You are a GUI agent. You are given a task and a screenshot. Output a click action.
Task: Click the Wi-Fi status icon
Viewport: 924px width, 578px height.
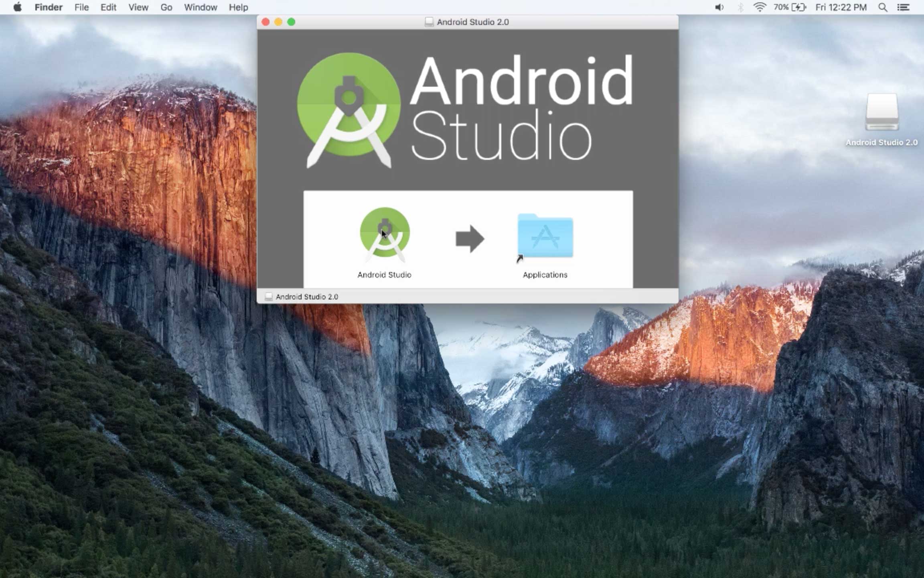click(x=759, y=7)
